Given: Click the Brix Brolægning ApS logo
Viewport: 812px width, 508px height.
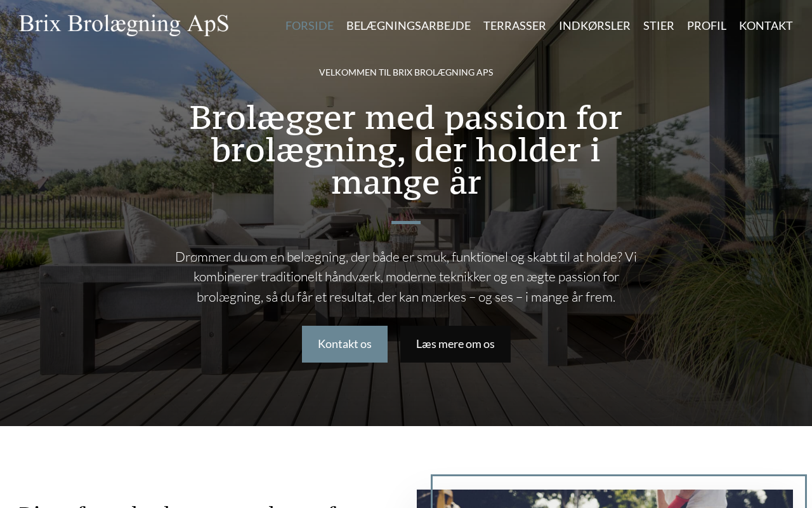Looking at the screenshot, I should 124,25.
